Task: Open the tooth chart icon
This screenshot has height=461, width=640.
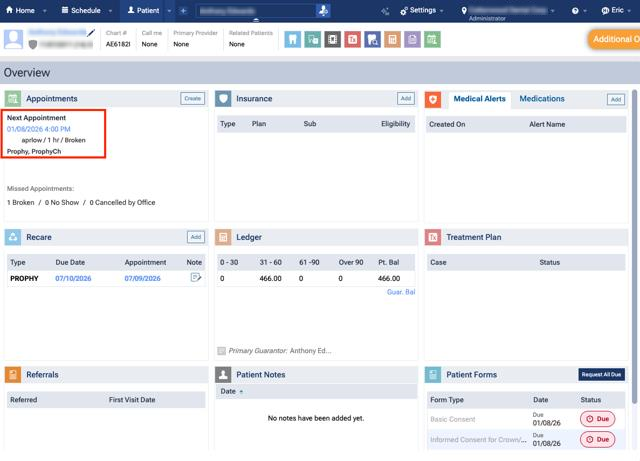Action: 293,40
